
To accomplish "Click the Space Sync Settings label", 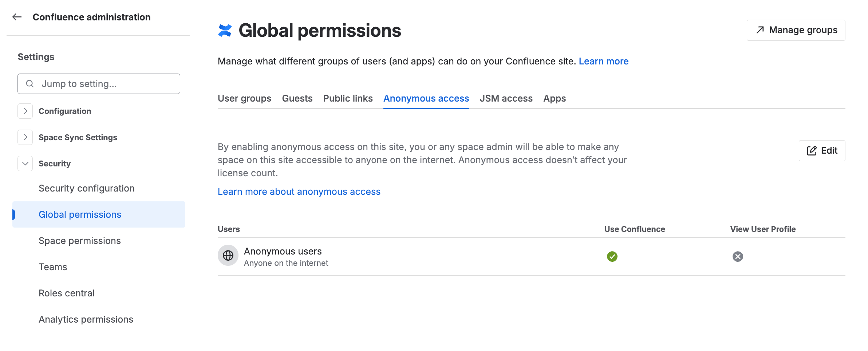I will point(78,137).
